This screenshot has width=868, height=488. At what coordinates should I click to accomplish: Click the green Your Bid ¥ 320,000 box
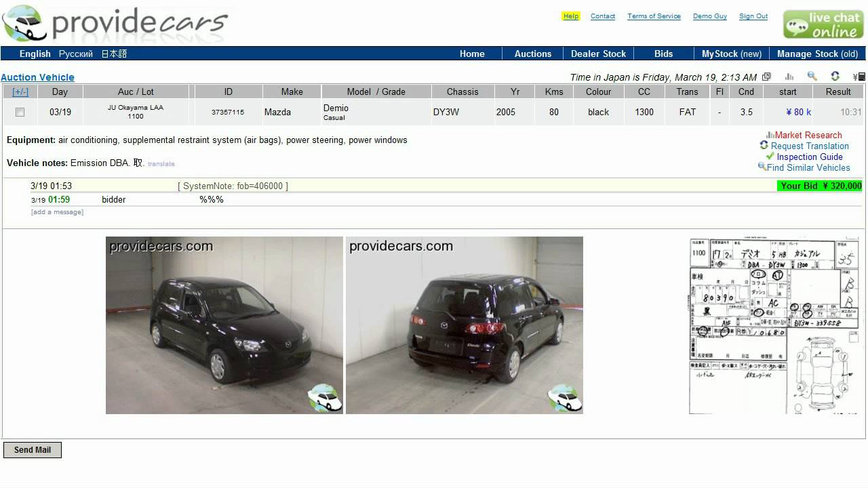pos(821,186)
